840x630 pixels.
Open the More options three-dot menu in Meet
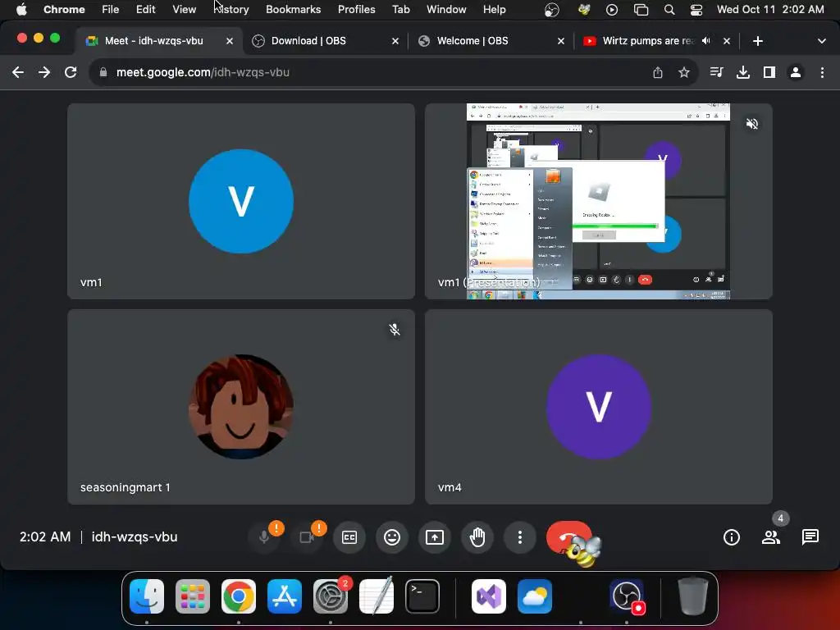pos(519,536)
